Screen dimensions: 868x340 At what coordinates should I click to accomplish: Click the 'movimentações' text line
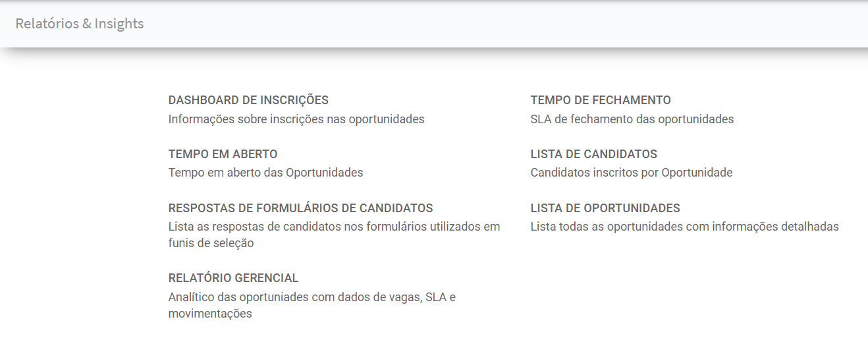coord(210,314)
